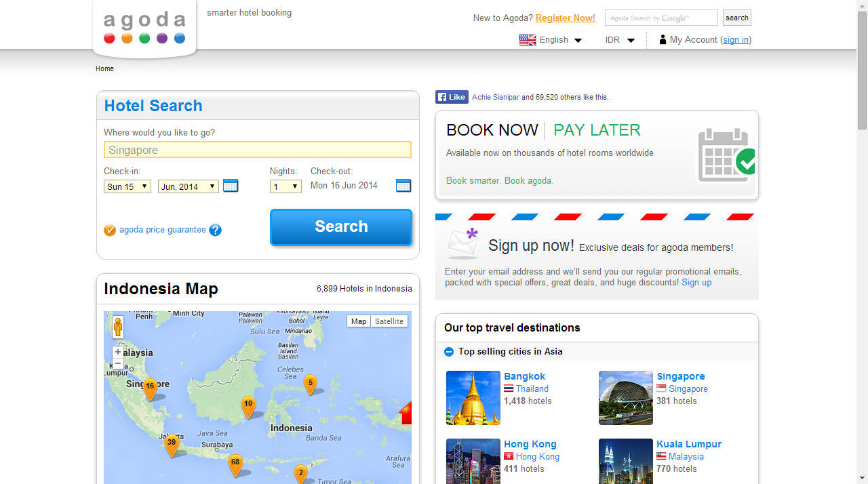868x484 pixels.
Task: Click map marker showing 16 hotels
Action: [x=150, y=389]
